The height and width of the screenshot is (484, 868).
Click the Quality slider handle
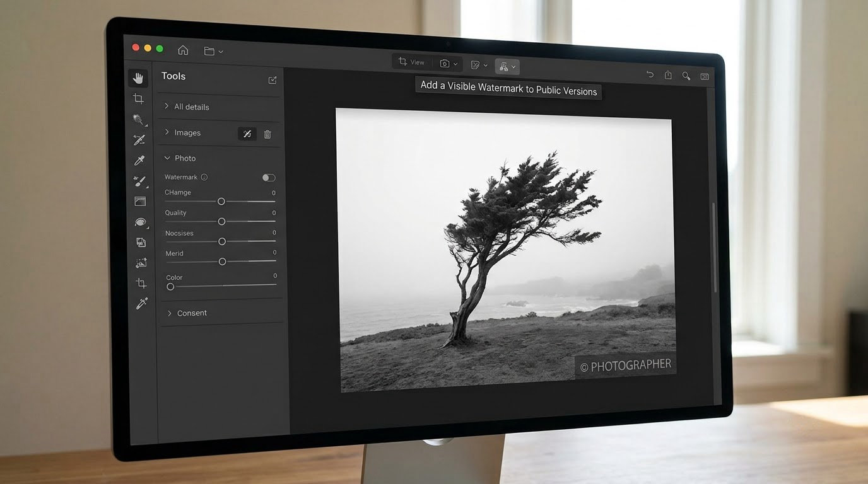pos(221,221)
